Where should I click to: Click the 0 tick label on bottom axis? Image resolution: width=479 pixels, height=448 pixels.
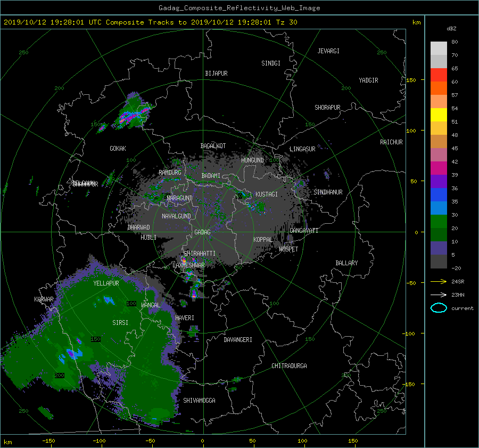202,441
